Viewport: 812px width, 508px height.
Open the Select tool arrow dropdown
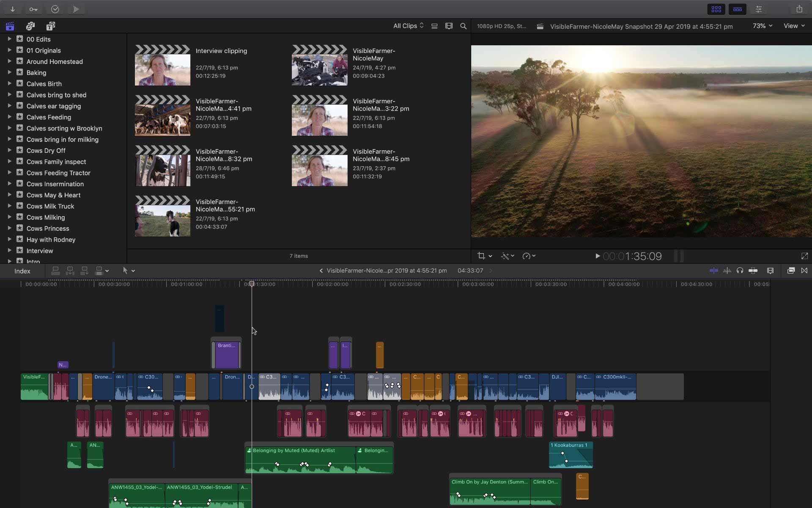tap(129, 271)
